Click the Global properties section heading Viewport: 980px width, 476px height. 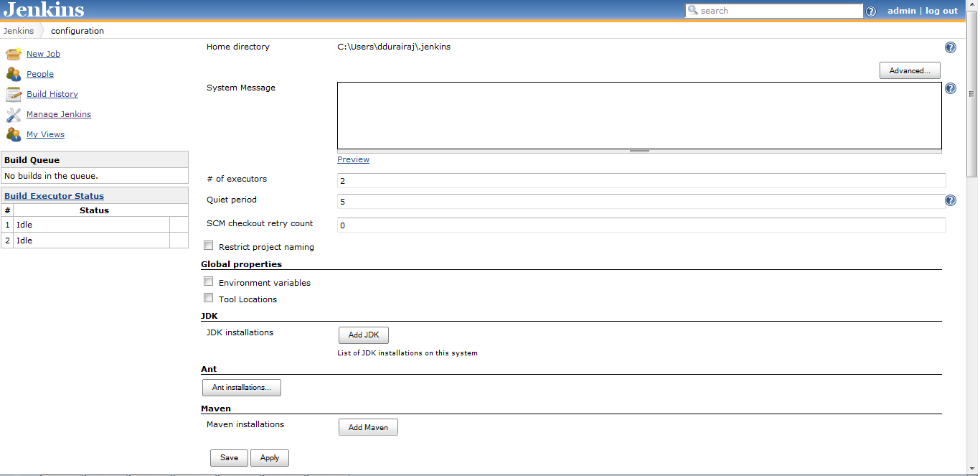coord(241,264)
